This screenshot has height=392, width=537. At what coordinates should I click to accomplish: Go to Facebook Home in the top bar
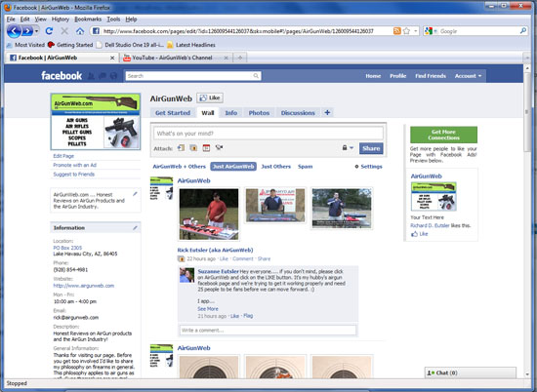click(373, 76)
